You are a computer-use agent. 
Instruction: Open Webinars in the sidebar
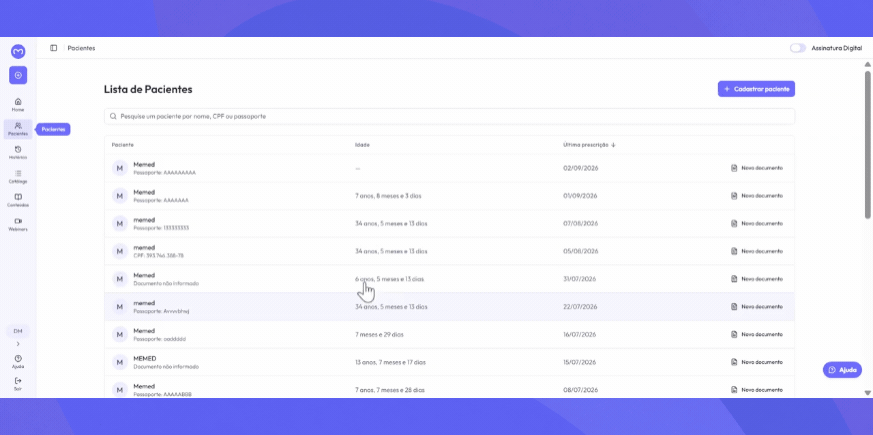(x=18, y=224)
